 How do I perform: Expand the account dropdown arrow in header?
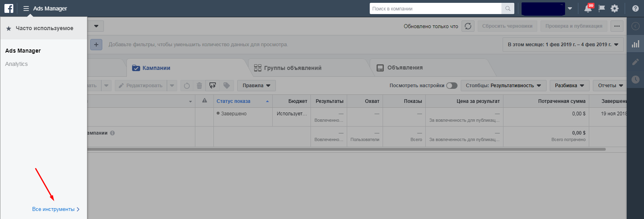tap(570, 8)
